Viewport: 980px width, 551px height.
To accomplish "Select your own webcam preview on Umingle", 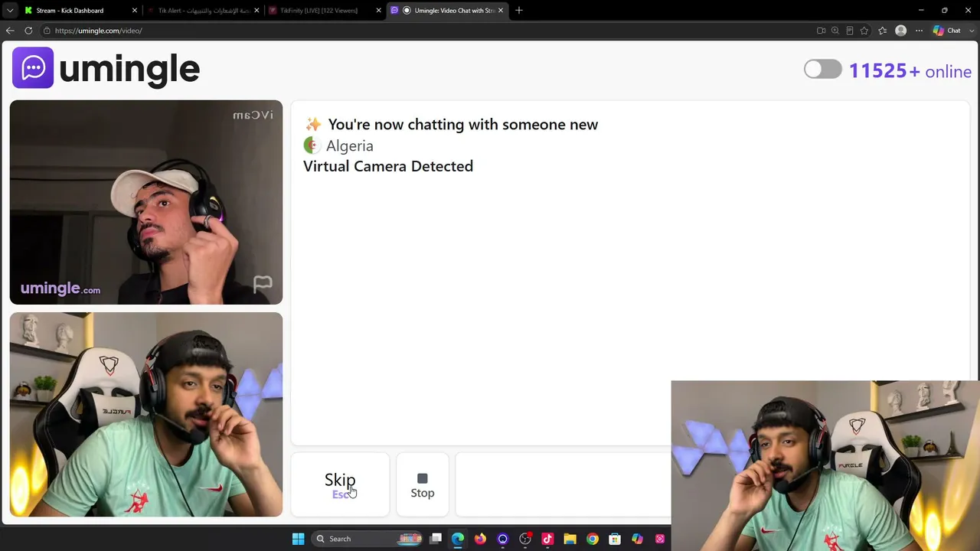I will pyautogui.click(x=146, y=414).
